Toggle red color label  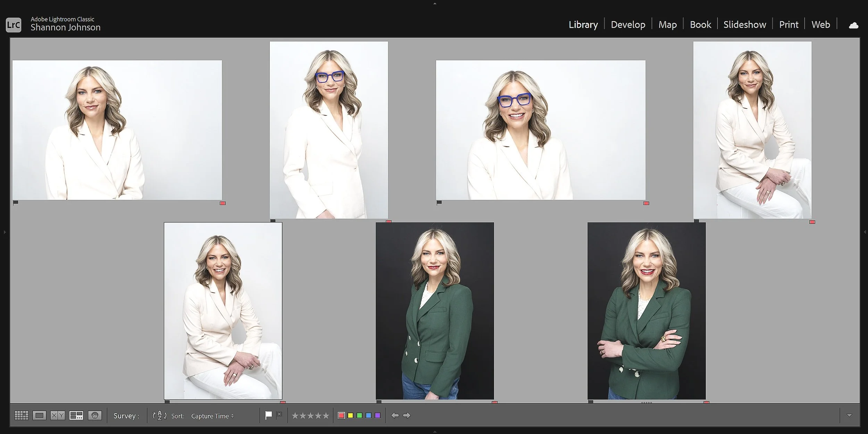click(x=341, y=415)
